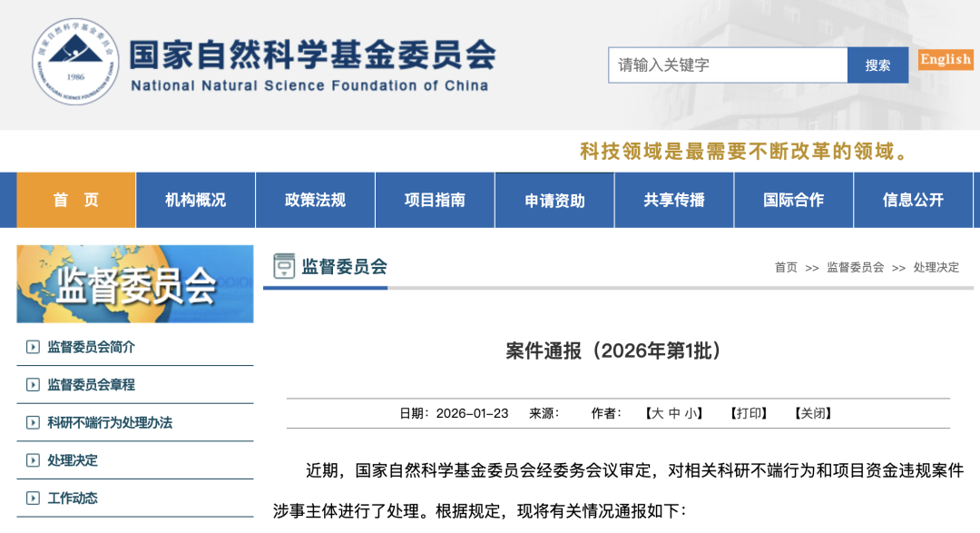Open the 机构概况 menu

(x=195, y=200)
